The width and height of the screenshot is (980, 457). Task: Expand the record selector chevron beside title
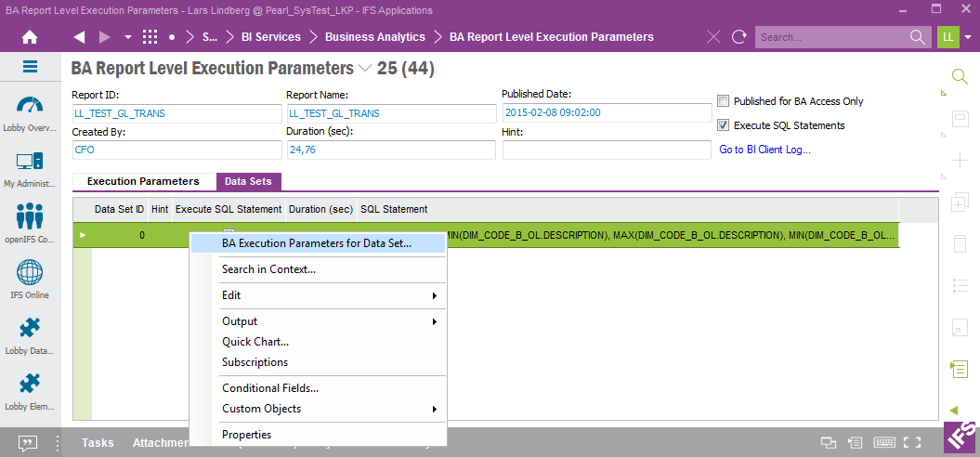[x=365, y=68]
